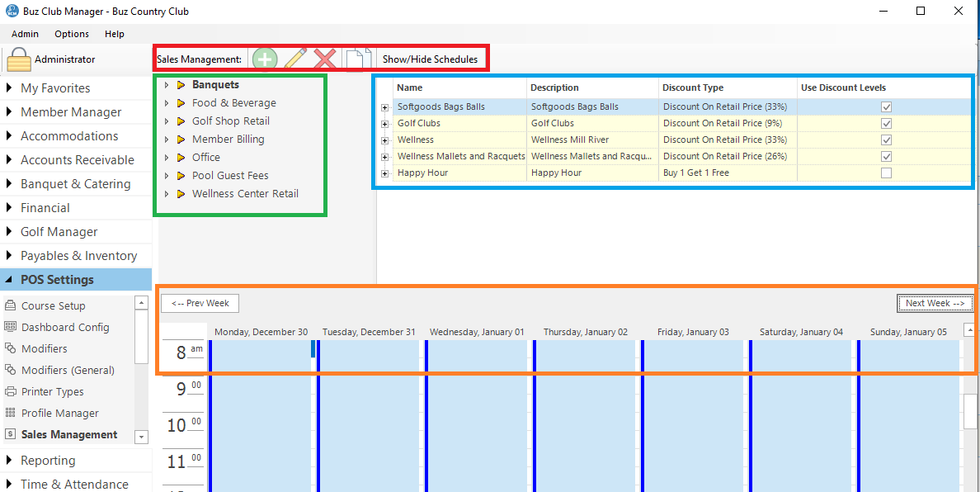Click the Show/Hide Schedules button
The height and width of the screenshot is (492, 980).
[430, 59]
